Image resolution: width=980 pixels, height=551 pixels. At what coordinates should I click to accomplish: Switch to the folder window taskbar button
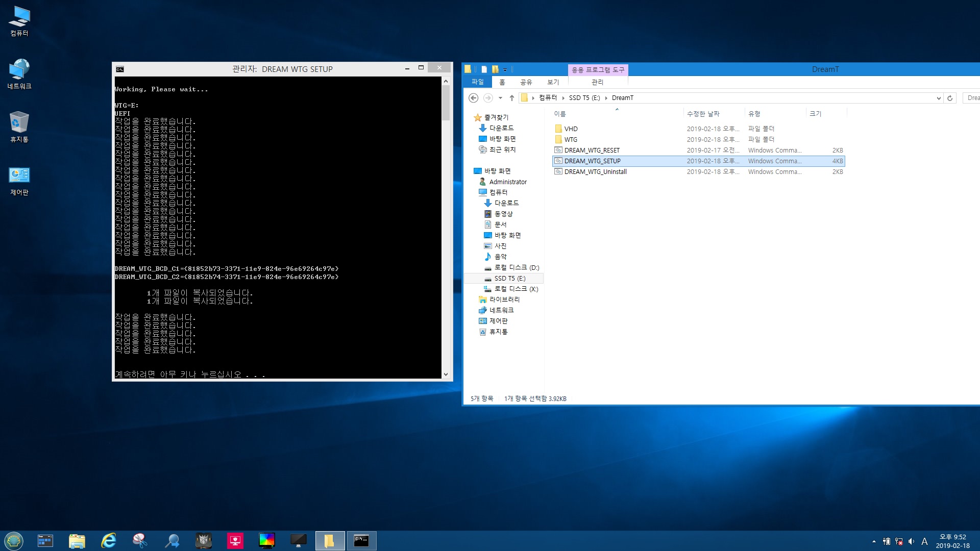pos(330,541)
